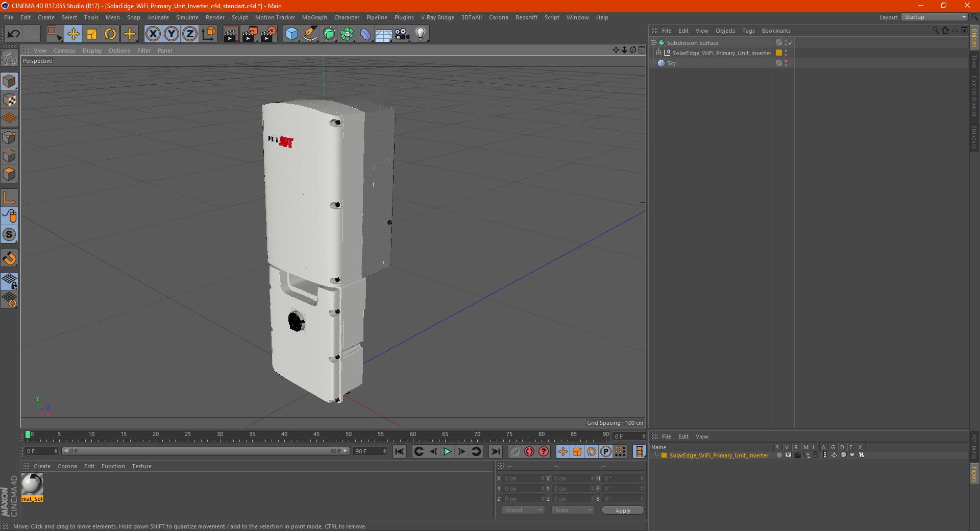Add a Floor environment object
This screenshot has height=531, width=980.
[383, 34]
